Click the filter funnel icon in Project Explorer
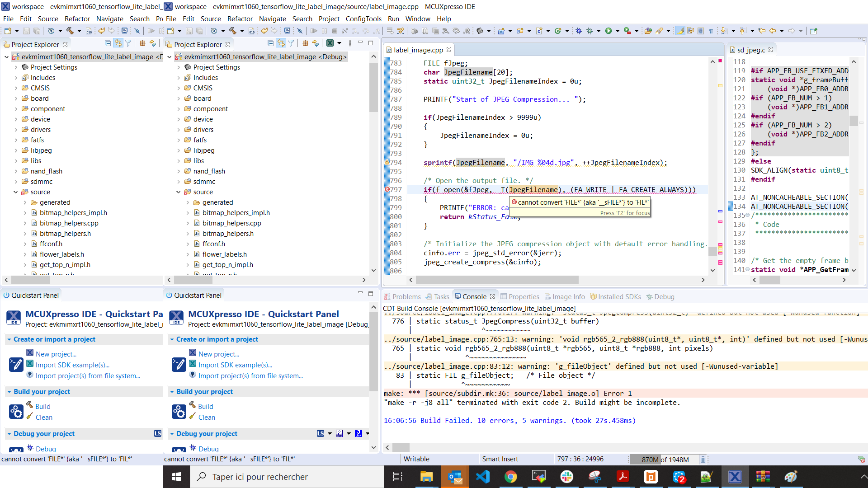The height and width of the screenshot is (488, 868). tap(291, 43)
